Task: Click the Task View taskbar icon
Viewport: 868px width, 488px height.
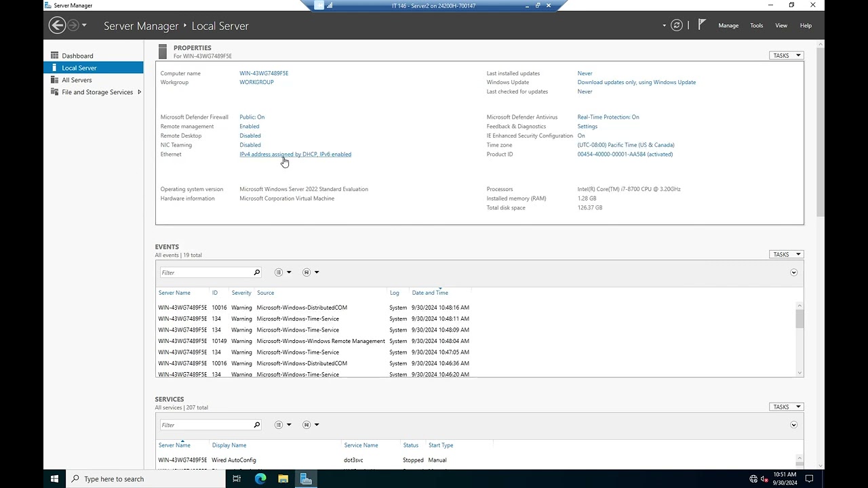Action: (x=237, y=479)
